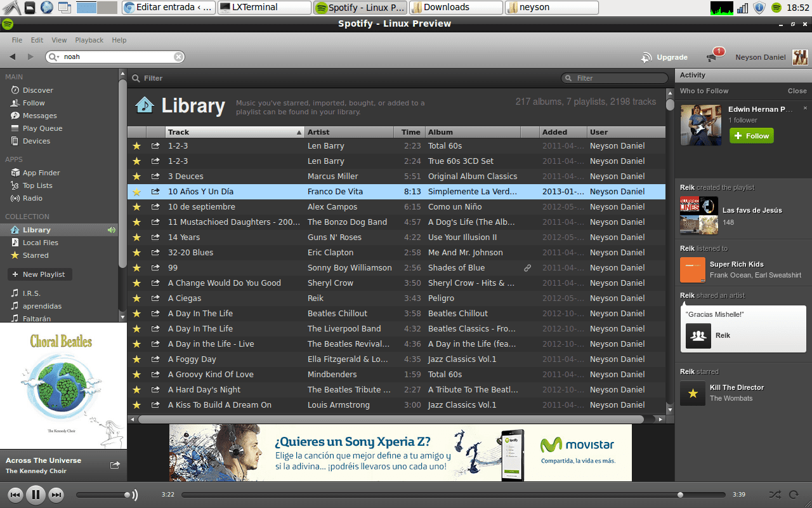The image size is (812, 508).
Task: Open the aprendidas playlist
Action: (42, 306)
